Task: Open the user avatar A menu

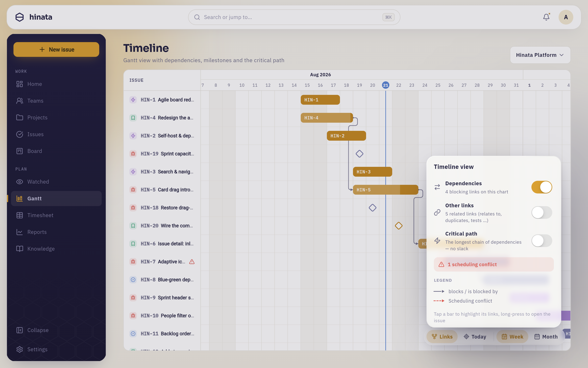Action: click(x=566, y=17)
